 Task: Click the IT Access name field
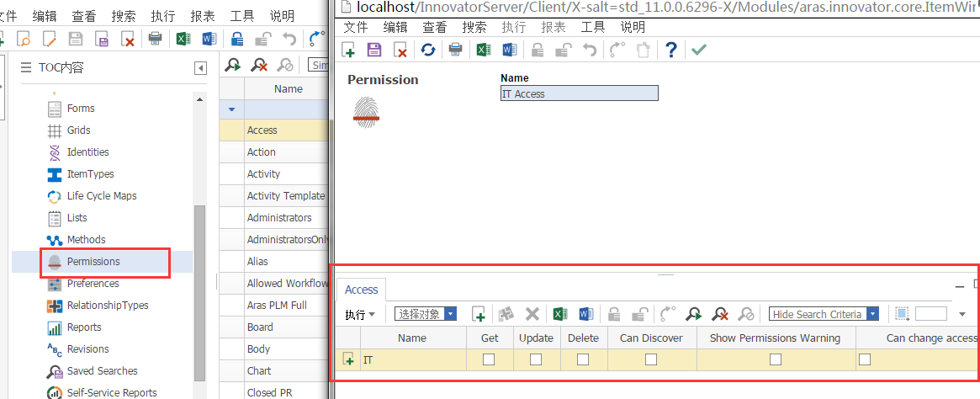click(579, 93)
